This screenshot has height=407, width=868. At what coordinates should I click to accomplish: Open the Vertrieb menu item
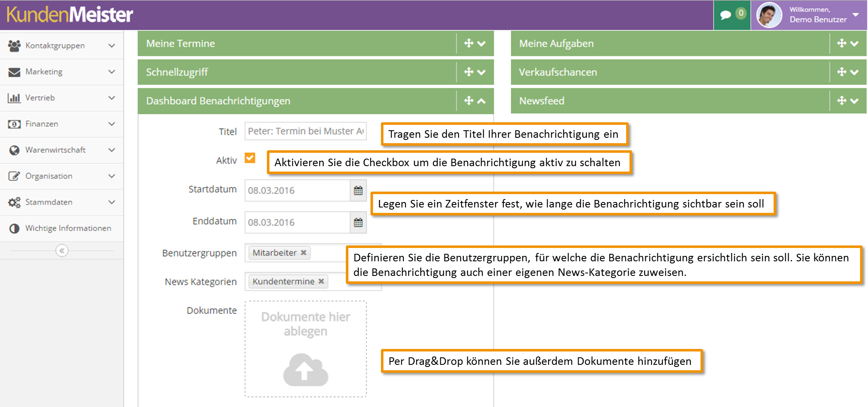point(62,98)
